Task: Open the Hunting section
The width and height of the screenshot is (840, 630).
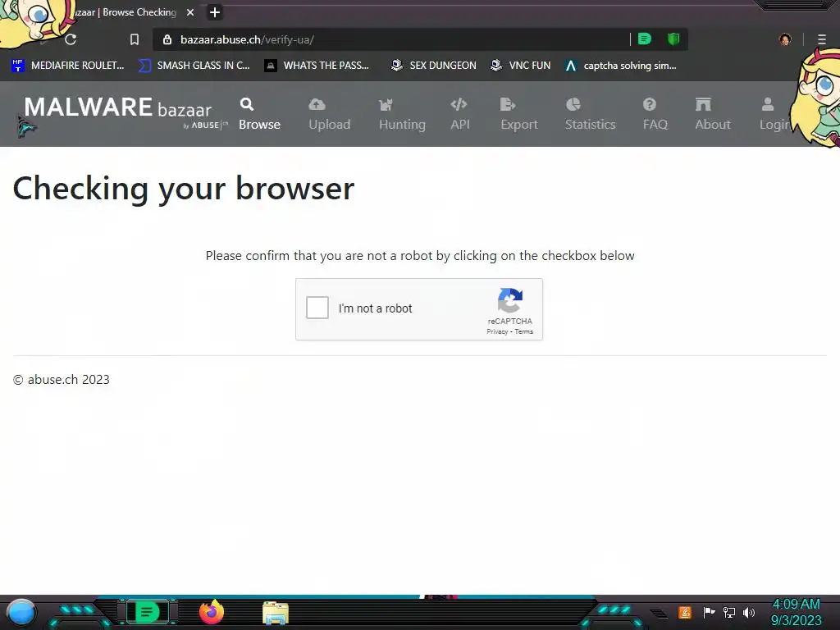Action: [402, 114]
